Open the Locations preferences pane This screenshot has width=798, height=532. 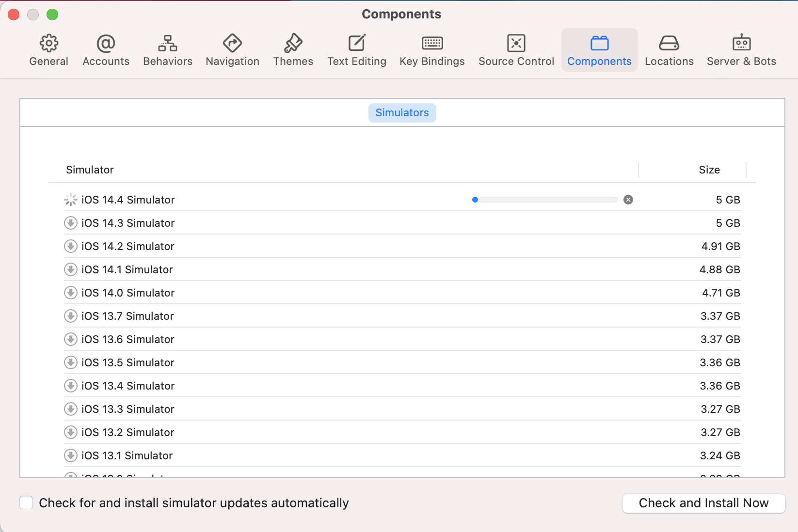669,50
